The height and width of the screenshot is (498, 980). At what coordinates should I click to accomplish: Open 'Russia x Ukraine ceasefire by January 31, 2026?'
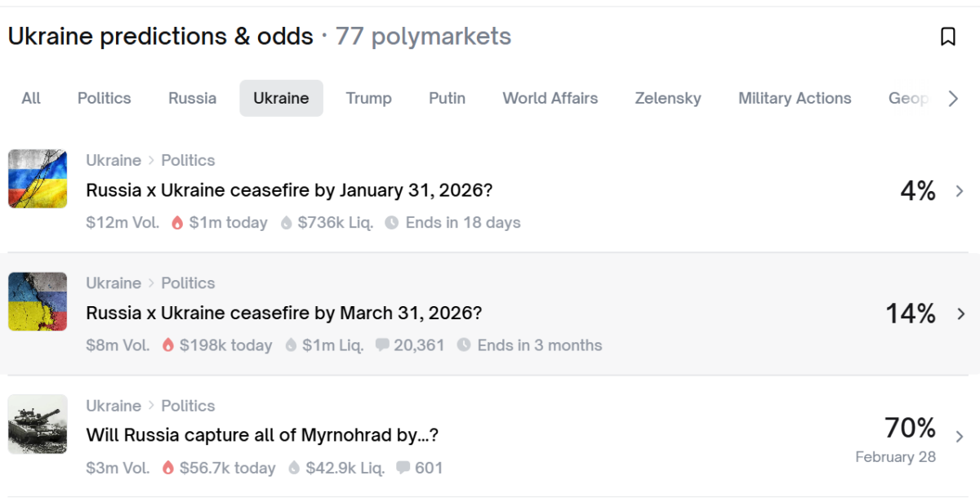tap(289, 191)
